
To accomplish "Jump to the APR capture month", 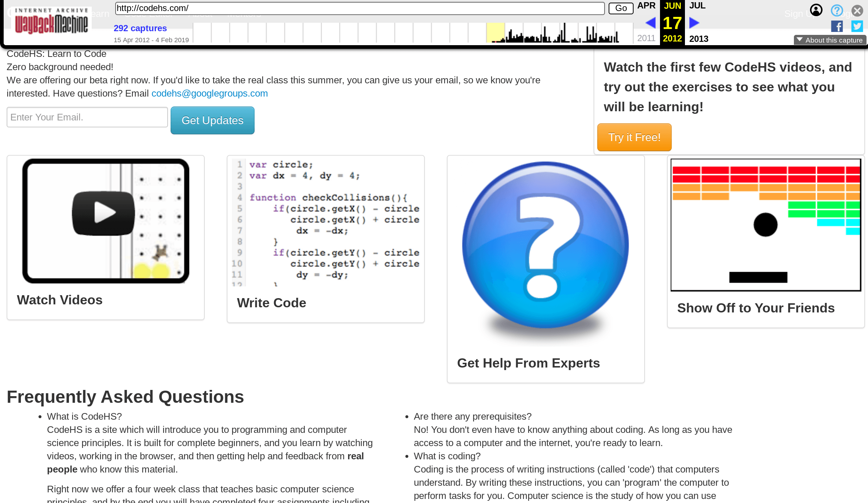I will tap(646, 6).
